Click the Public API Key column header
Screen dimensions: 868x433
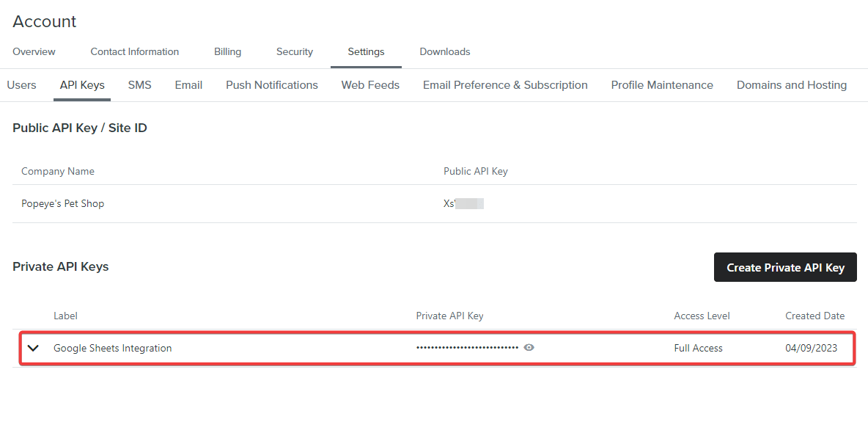476,171
